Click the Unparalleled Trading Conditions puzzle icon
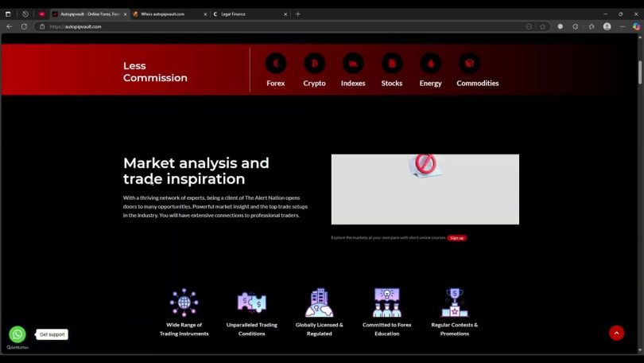This screenshot has height=363, width=644. pos(252,302)
